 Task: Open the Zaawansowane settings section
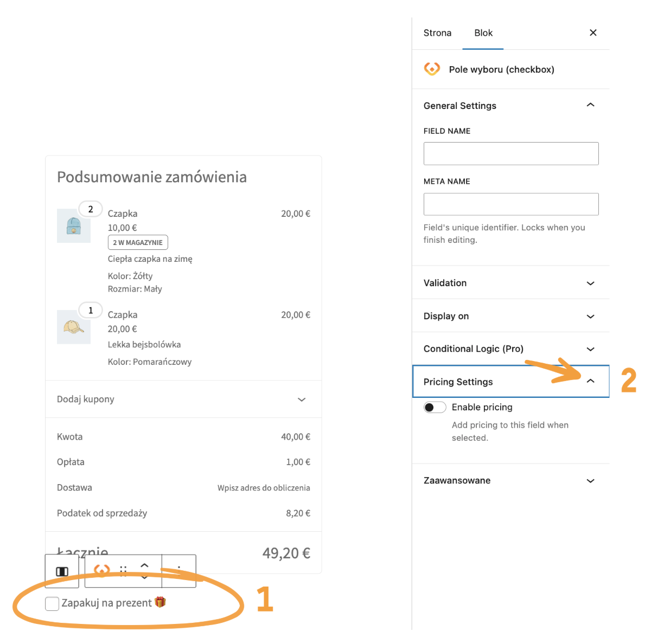click(x=590, y=480)
